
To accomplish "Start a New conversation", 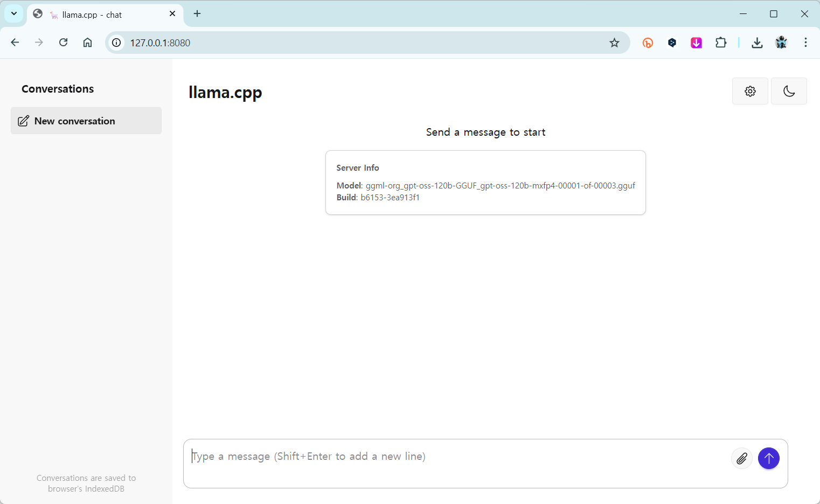I will pyautogui.click(x=86, y=121).
